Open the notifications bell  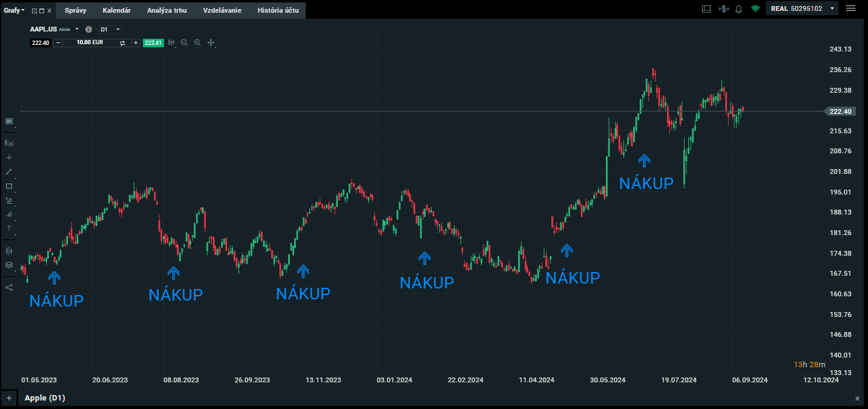(x=739, y=9)
